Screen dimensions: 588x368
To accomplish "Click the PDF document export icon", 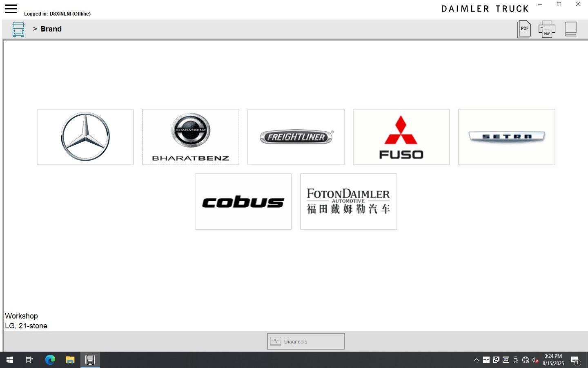I will [524, 29].
